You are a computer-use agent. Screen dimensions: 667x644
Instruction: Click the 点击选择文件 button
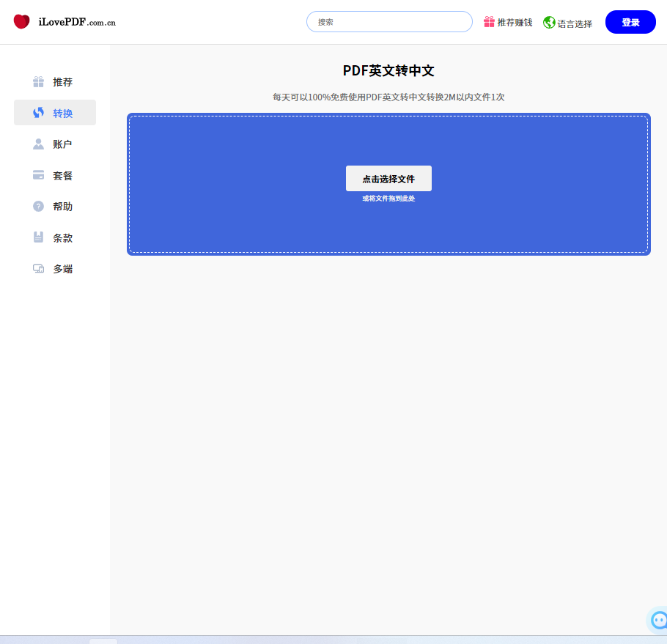coord(388,179)
